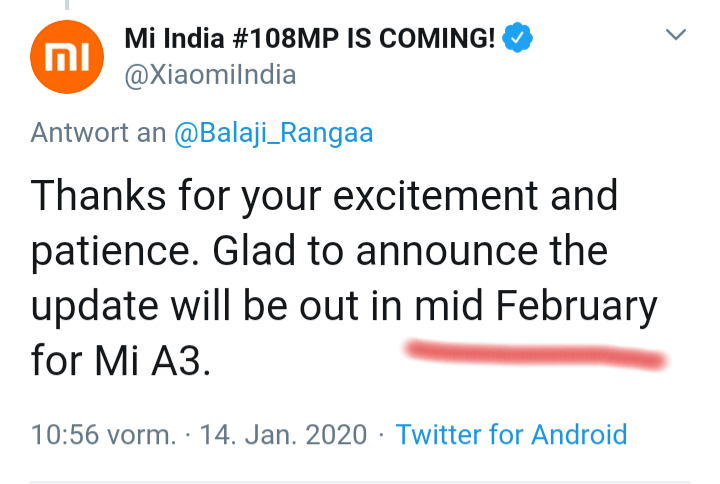Click the blue verified checkmark badge
Image resolution: width=720 pixels, height=484 pixels.
[x=518, y=37]
